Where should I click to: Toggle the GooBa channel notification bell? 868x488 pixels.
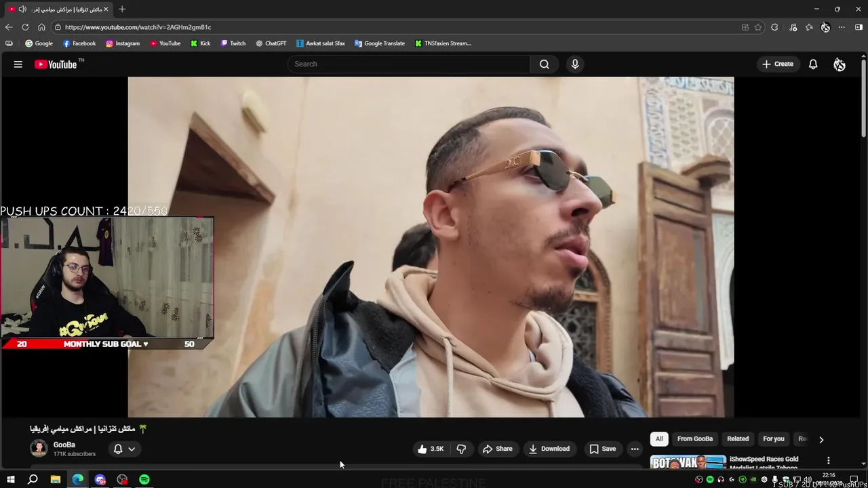click(x=118, y=449)
